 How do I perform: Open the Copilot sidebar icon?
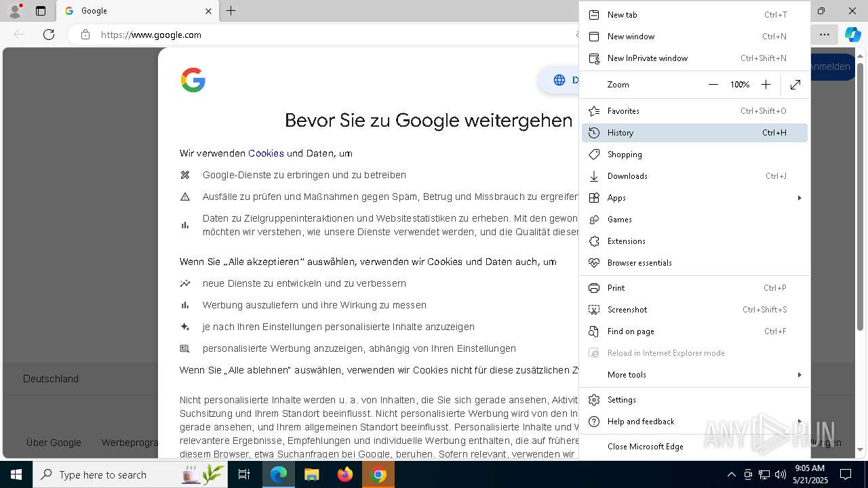[x=852, y=35]
